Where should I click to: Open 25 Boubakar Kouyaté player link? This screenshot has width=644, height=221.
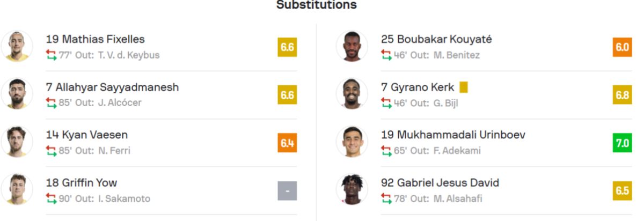pyautogui.click(x=436, y=39)
